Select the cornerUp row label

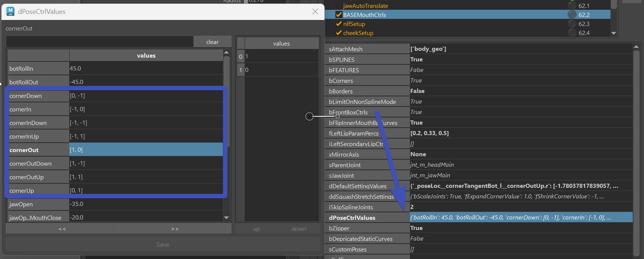pyautogui.click(x=21, y=190)
